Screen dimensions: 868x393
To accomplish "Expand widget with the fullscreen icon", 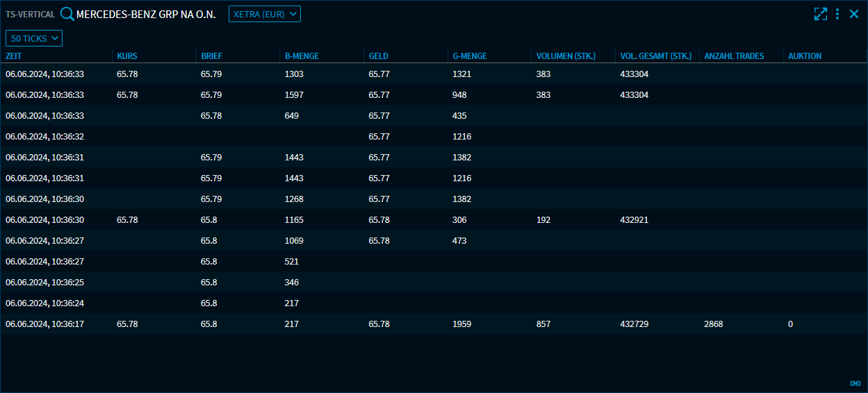I will click(821, 14).
